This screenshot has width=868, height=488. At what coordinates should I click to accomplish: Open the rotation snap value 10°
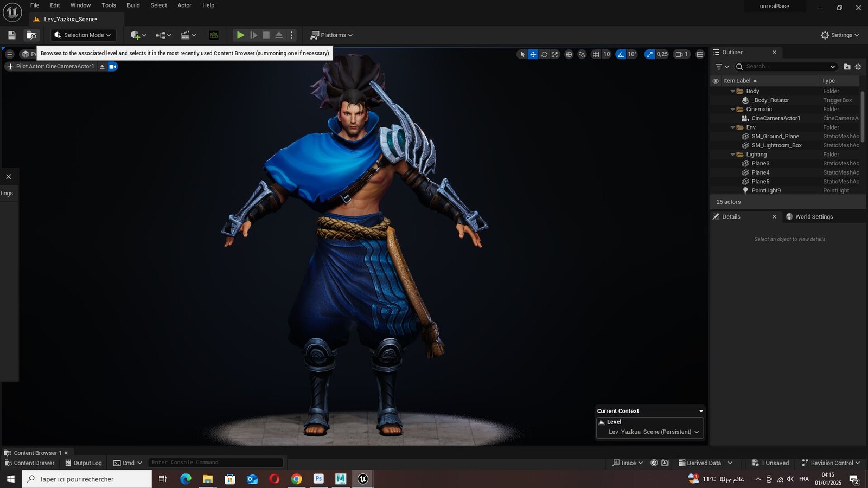[632, 54]
